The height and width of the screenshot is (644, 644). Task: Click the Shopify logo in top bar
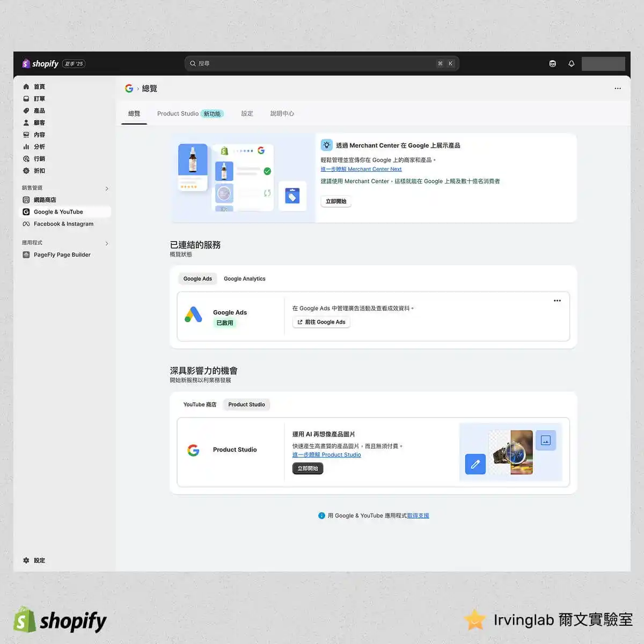tap(40, 63)
